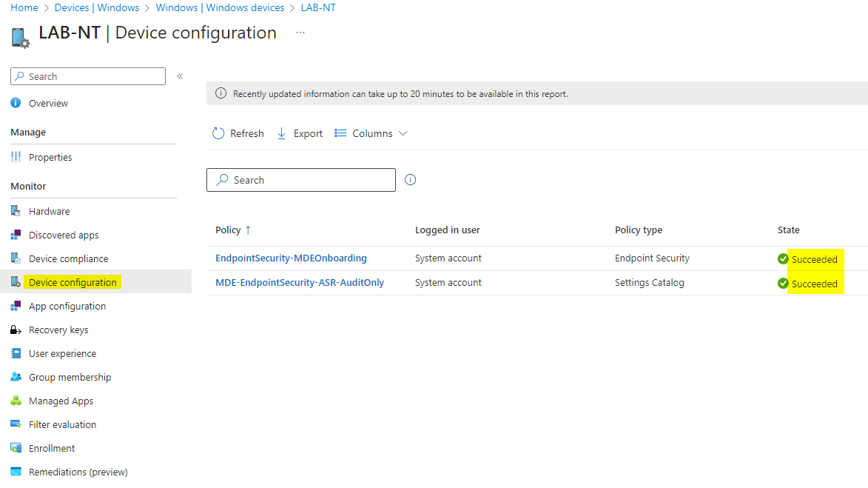This screenshot has width=868, height=488.
Task: Select the Recovery keys icon
Action: (x=16, y=329)
